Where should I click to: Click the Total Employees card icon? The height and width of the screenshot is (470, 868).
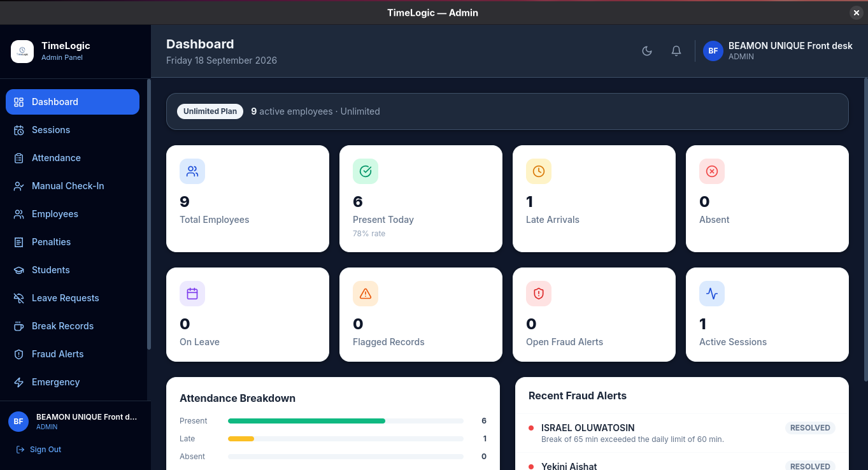tap(192, 171)
